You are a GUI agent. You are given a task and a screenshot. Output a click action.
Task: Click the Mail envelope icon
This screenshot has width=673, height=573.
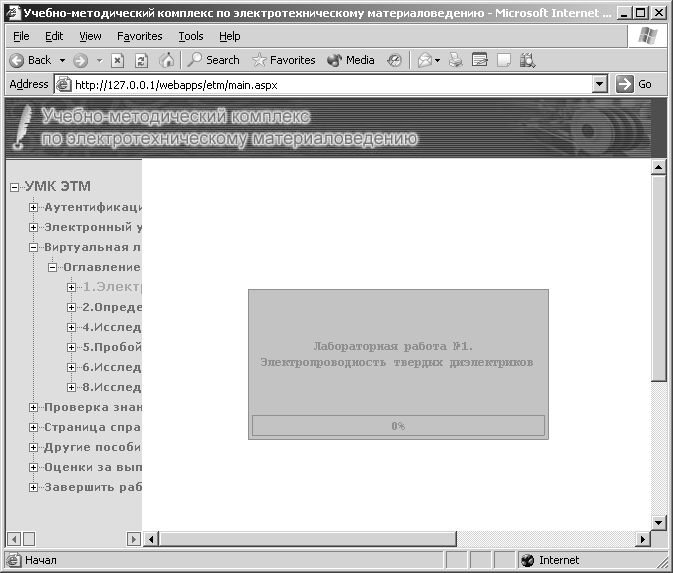tap(425, 61)
